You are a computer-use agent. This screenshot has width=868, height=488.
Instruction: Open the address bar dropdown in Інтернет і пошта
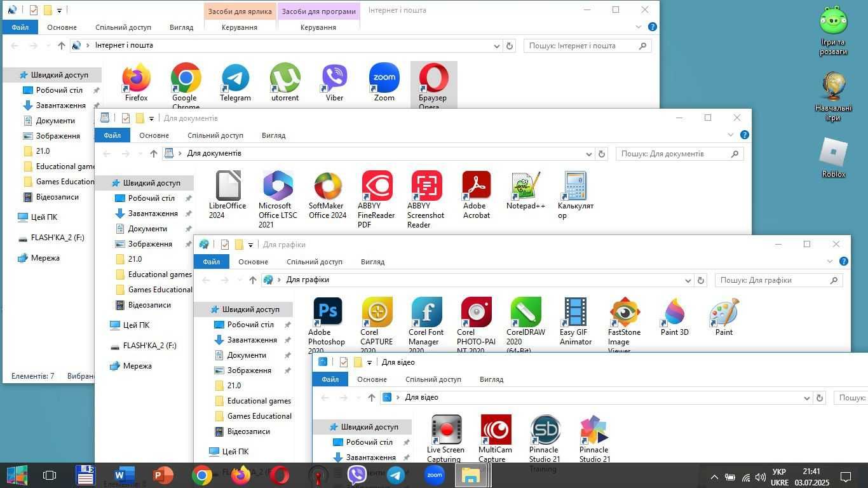[x=497, y=46]
